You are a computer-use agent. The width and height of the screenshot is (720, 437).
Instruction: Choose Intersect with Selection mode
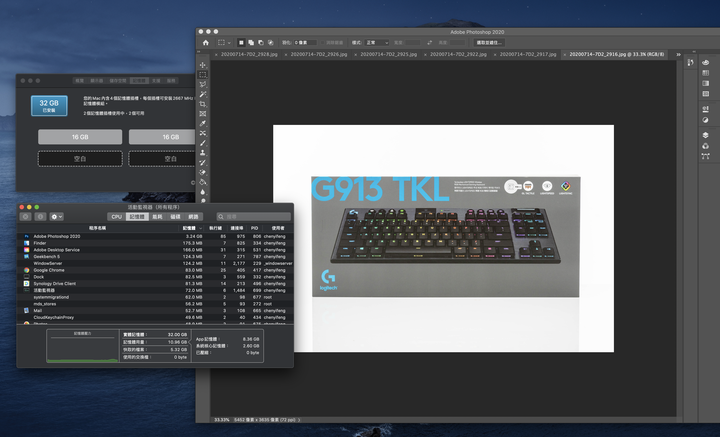[270, 43]
